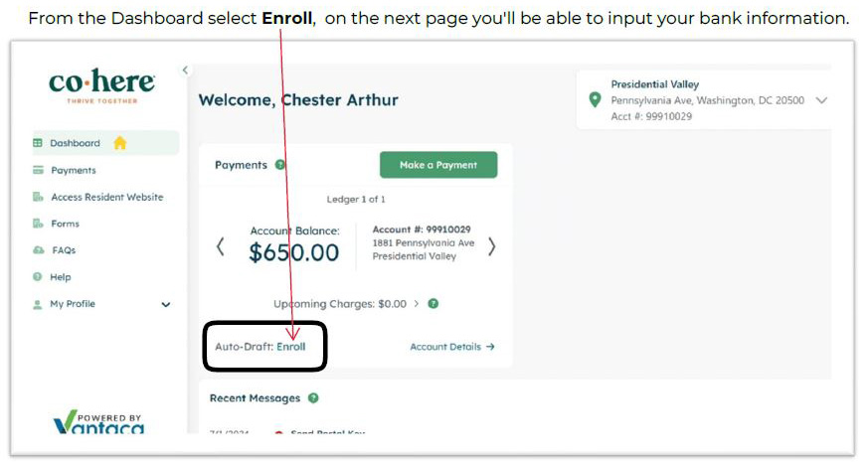Viewport: 868px width, 463px height.
Task: Open the Account Details link
Action: pos(452,347)
